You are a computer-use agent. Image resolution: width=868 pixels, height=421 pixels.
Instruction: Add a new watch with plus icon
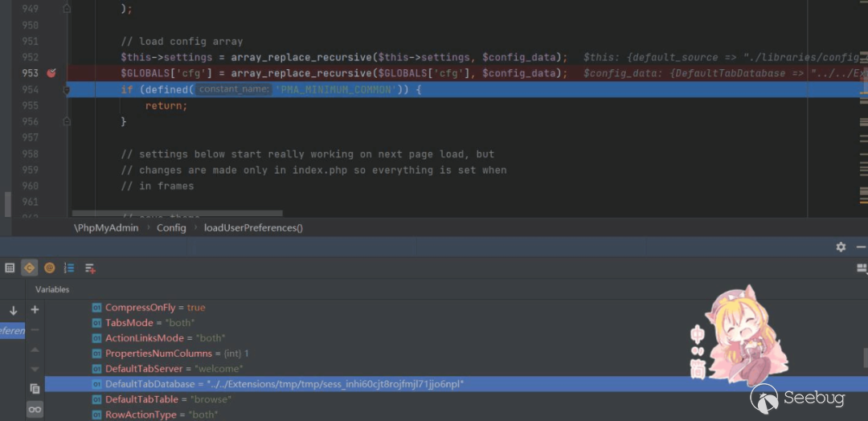tap(35, 310)
